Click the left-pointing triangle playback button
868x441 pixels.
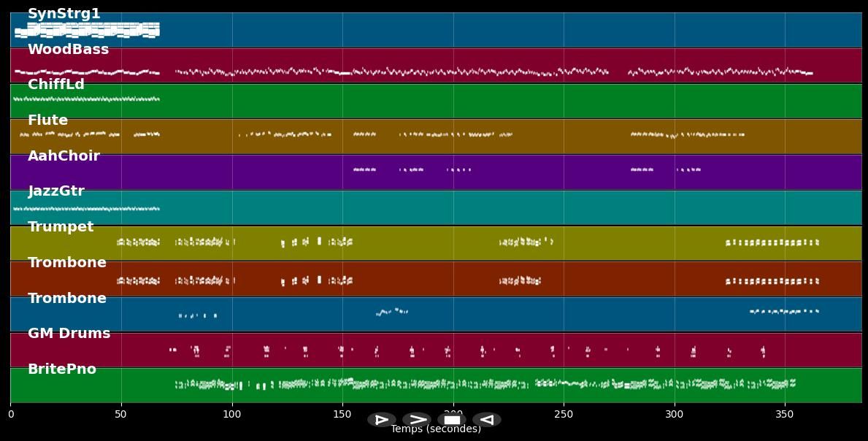[486, 420]
